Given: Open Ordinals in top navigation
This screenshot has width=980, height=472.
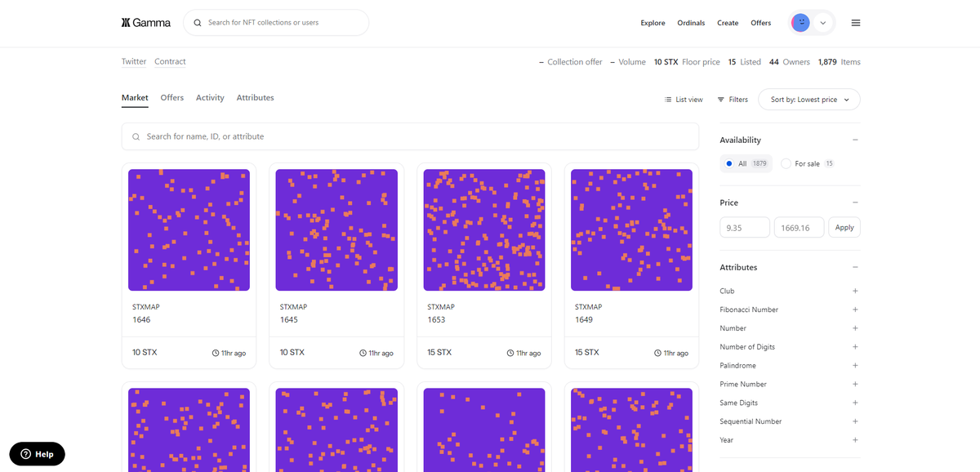Looking at the screenshot, I should click(x=691, y=23).
